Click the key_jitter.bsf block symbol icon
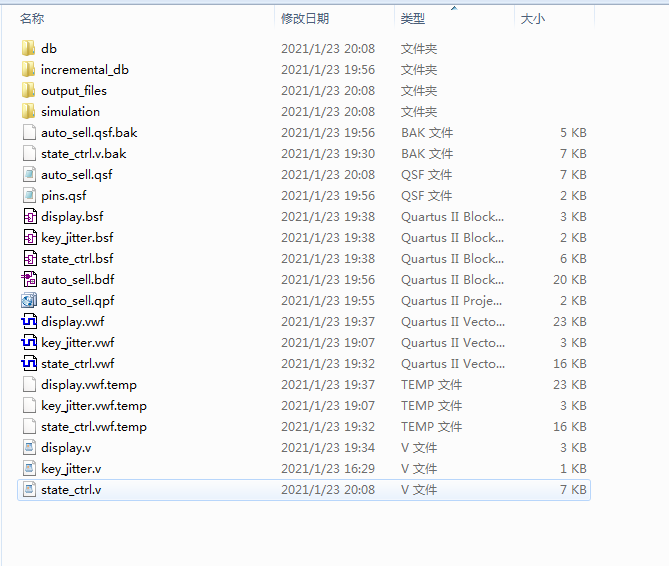 coord(29,237)
